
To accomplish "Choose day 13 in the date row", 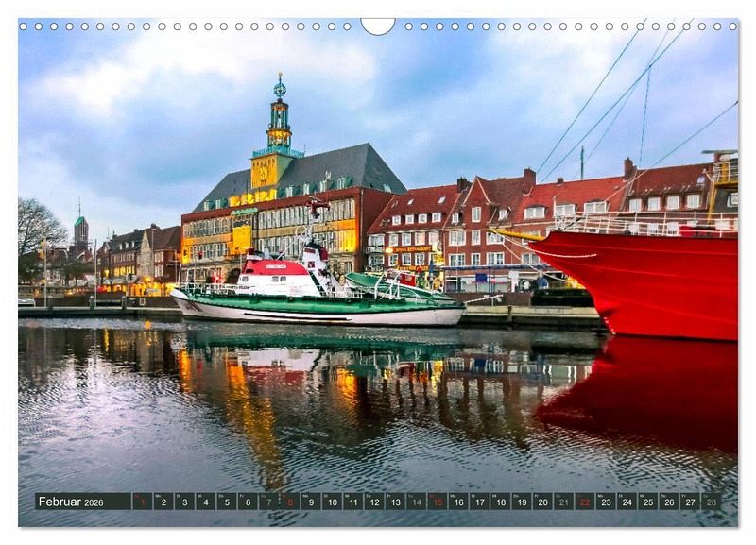I will pos(395,502).
